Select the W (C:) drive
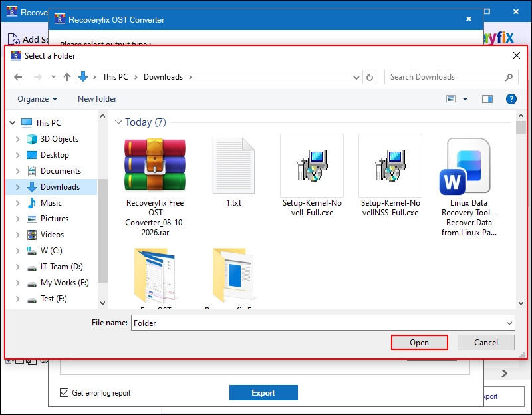 click(x=51, y=251)
